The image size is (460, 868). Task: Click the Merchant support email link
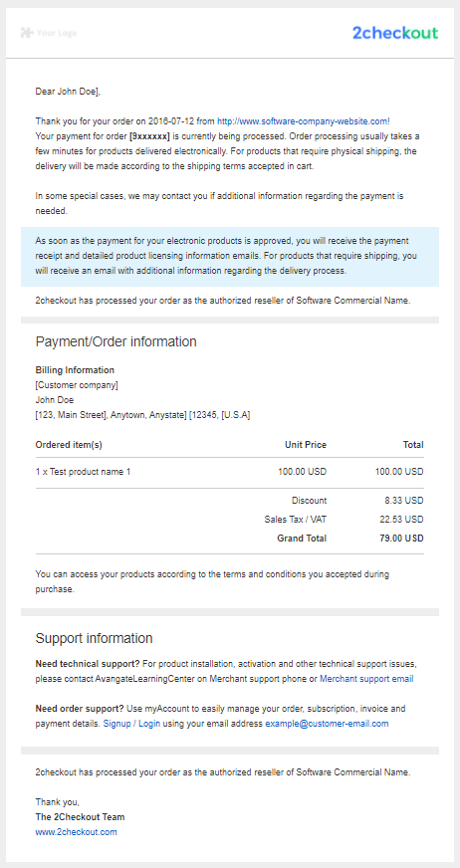click(366, 678)
